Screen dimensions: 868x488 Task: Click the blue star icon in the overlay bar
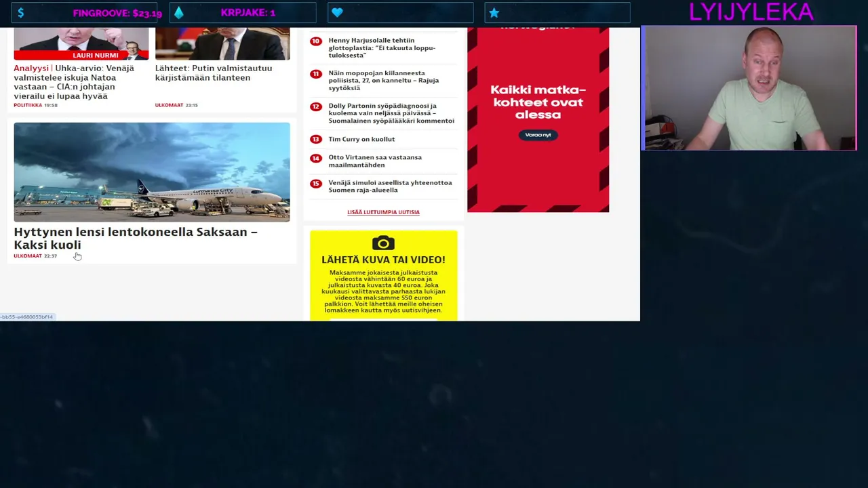pyautogui.click(x=494, y=13)
